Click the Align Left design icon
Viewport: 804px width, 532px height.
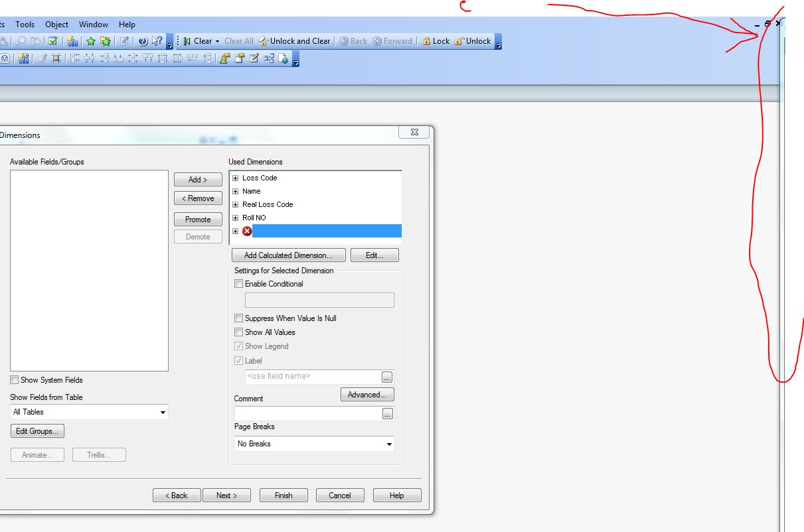[x=75, y=58]
